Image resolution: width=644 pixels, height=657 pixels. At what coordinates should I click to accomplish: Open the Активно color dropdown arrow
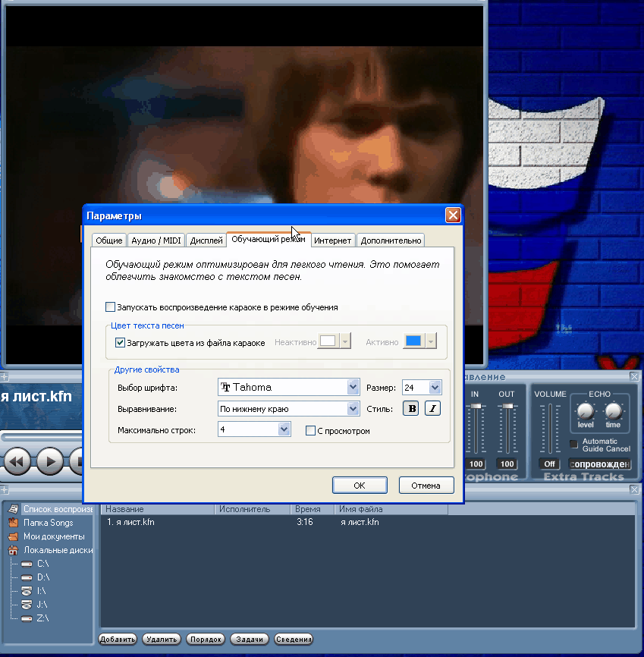(x=431, y=341)
